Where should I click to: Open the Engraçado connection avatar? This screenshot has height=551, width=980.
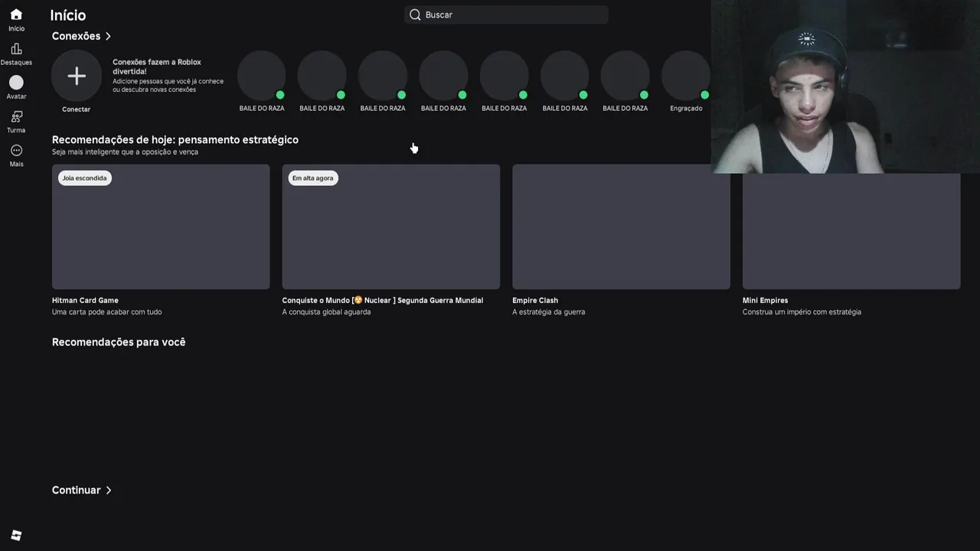(x=686, y=76)
